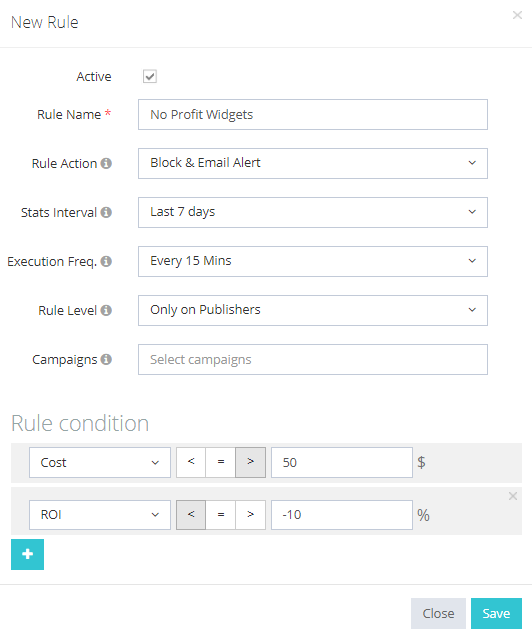Screen dimensions: 532x640
Task: Click the Execution Freq. info icon
Action: pos(106,261)
